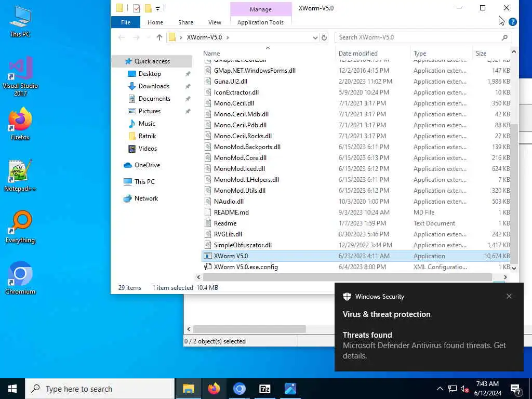532x399 pixels.
Task: Open Documents in navigation pane
Action: pos(154,99)
